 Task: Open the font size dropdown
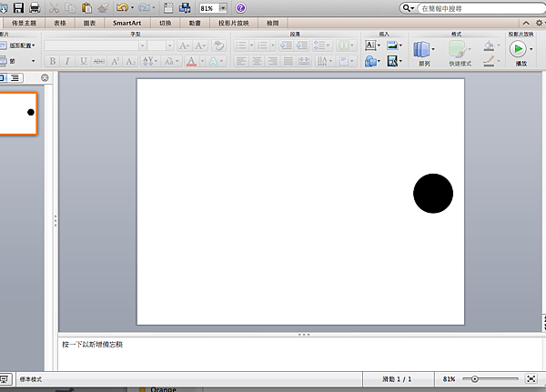(169, 45)
